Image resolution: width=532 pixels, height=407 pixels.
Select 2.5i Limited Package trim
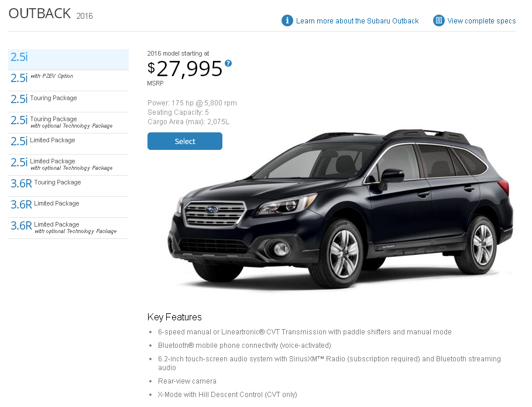(x=68, y=143)
